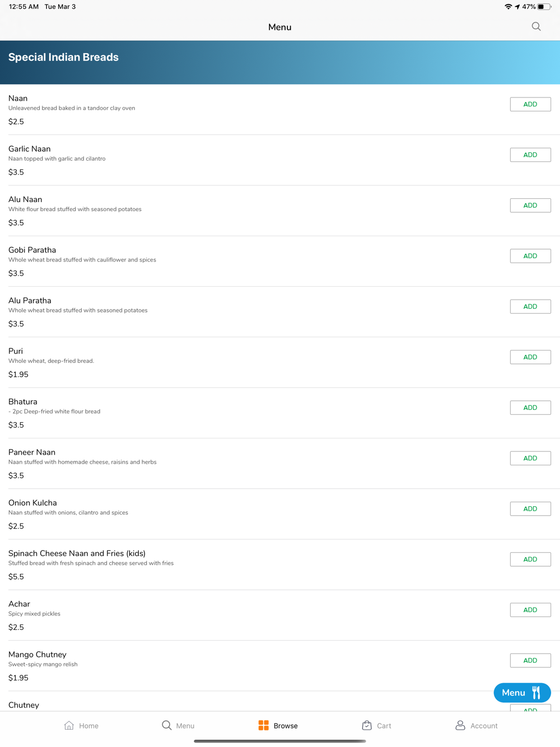Add Garlic Naan to the order
The image size is (560, 747).
(530, 155)
